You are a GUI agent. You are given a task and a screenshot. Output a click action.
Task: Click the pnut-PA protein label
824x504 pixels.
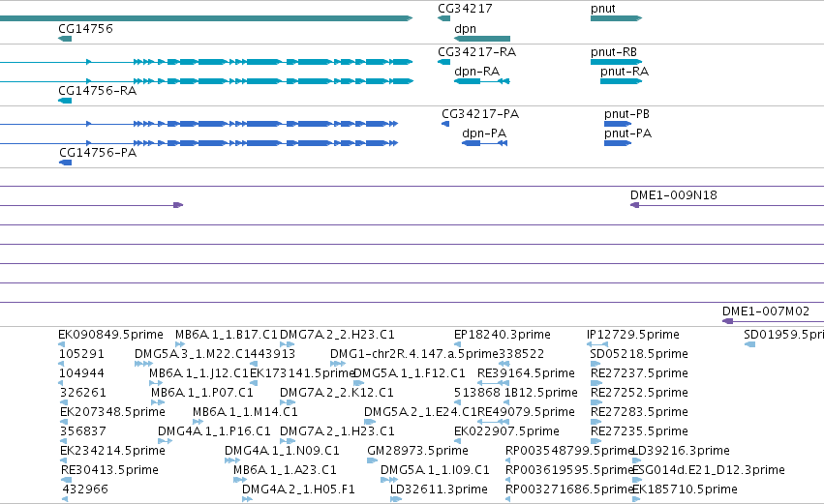pos(628,133)
